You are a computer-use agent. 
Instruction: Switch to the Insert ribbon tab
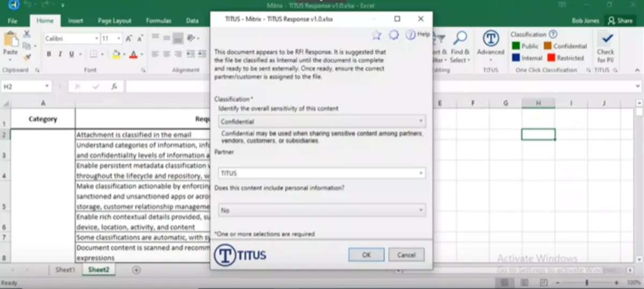[76, 20]
